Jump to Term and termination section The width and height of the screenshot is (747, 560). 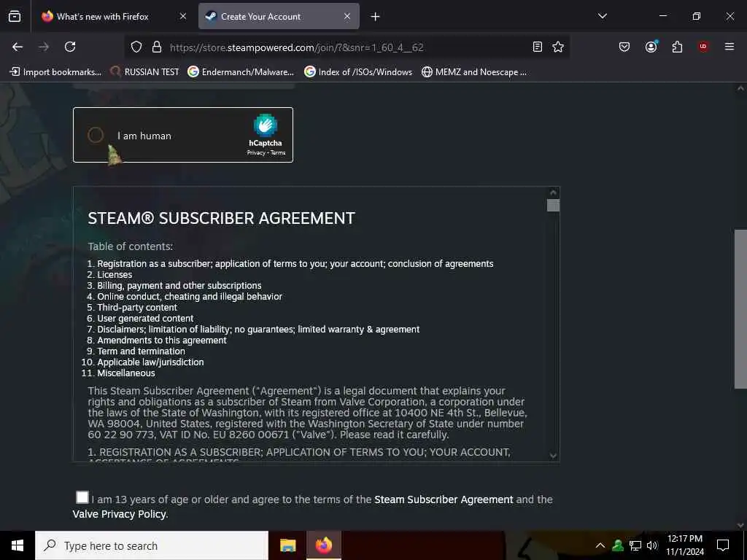[141, 351]
